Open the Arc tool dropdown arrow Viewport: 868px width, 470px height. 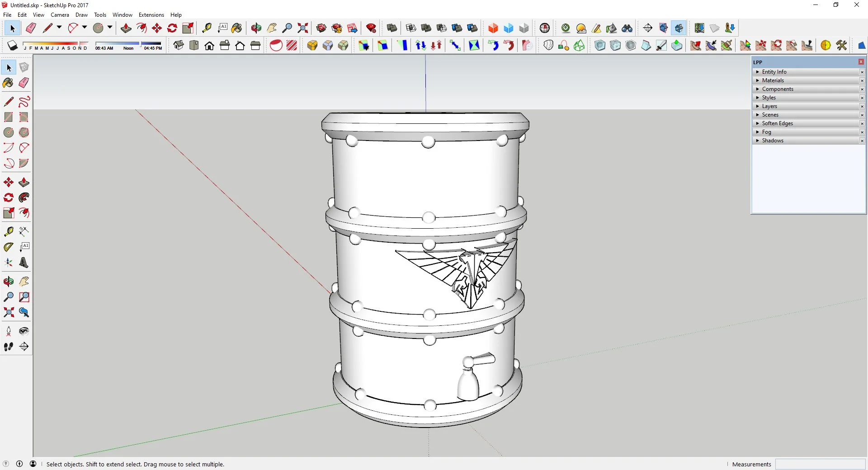pos(85,28)
